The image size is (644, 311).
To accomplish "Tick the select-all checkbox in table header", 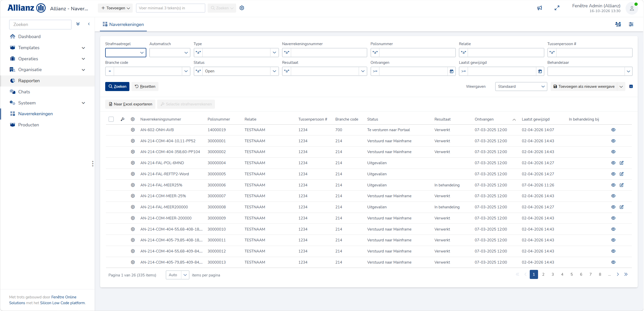I will (x=111, y=119).
